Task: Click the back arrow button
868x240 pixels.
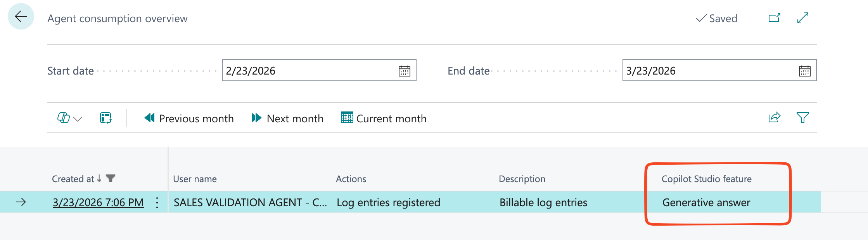Action: pyautogui.click(x=21, y=16)
